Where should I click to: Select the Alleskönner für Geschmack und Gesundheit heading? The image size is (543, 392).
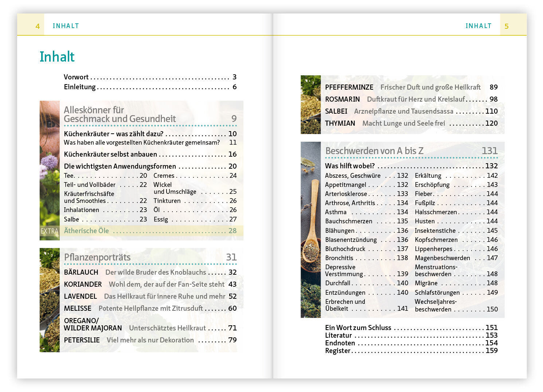coord(120,114)
